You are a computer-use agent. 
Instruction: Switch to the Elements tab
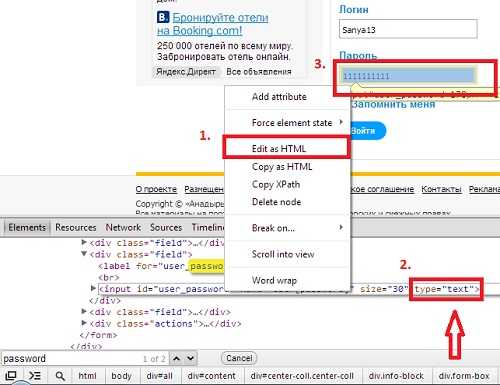pos(27,228)
